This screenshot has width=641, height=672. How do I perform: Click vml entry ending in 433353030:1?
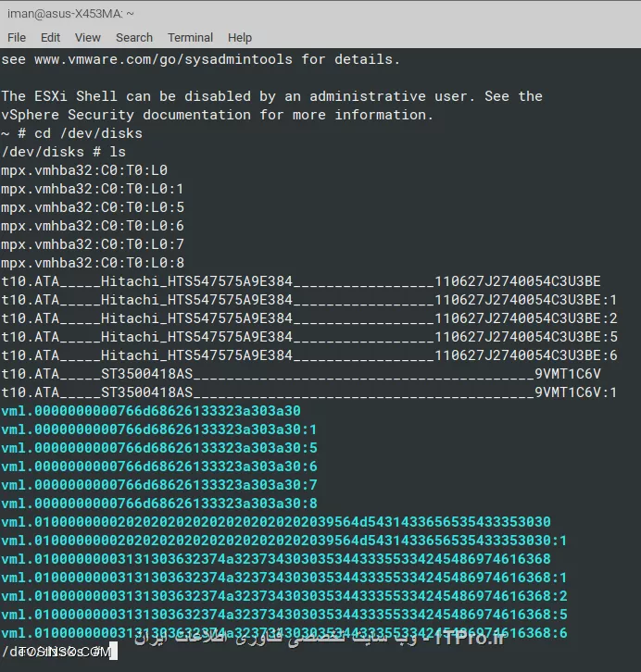[x=284, y=541]
